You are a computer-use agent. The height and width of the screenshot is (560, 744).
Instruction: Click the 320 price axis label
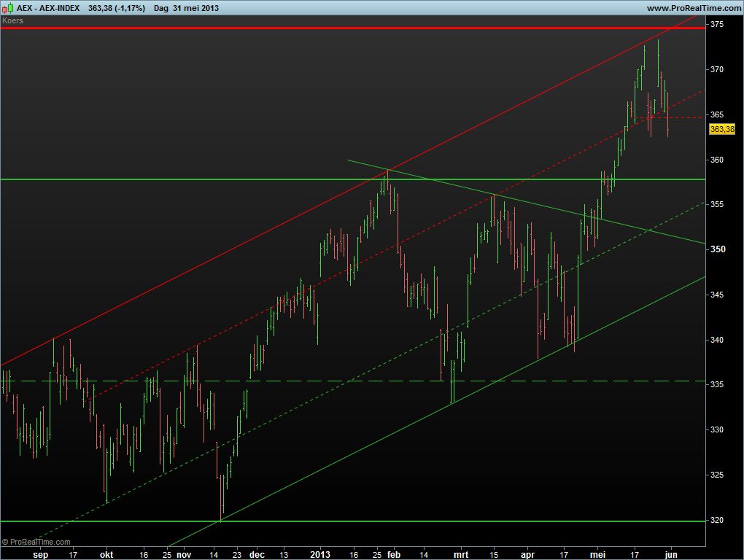pos(716,520)
